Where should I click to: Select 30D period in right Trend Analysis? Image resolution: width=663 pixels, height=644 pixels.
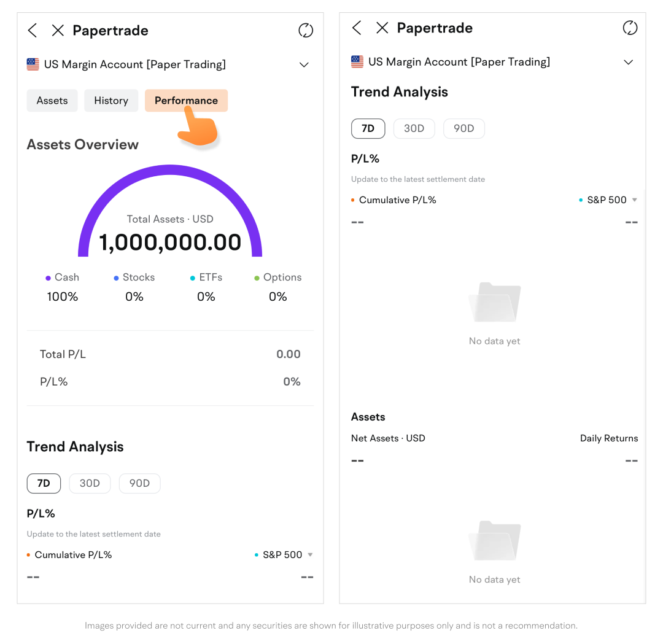(x=414, y=128)
